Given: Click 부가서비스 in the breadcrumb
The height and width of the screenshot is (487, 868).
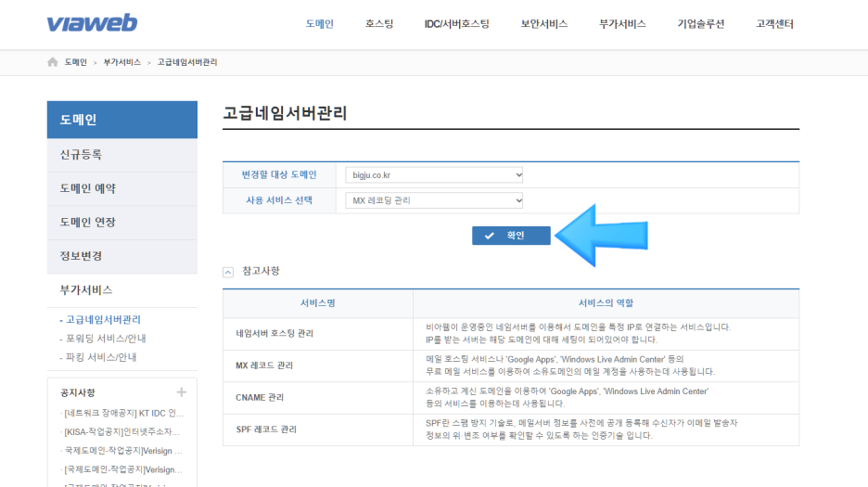Looking at the screenshot, I should point(122,62).
